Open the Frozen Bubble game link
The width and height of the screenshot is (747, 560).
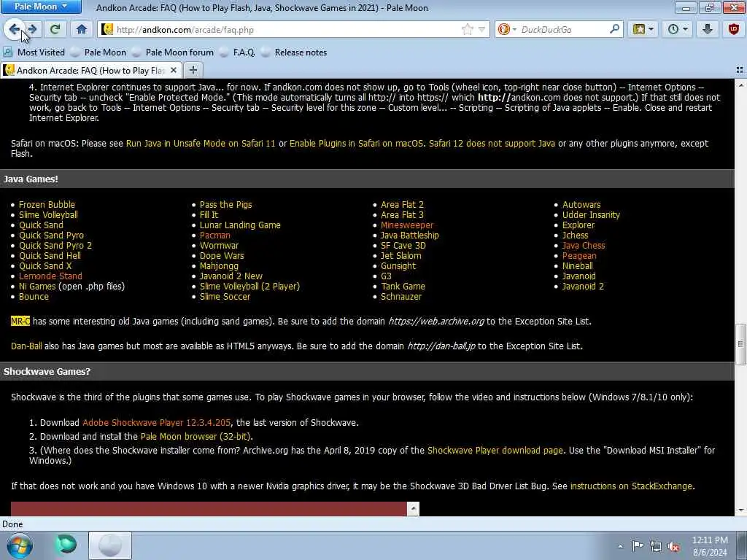(47, 204)
